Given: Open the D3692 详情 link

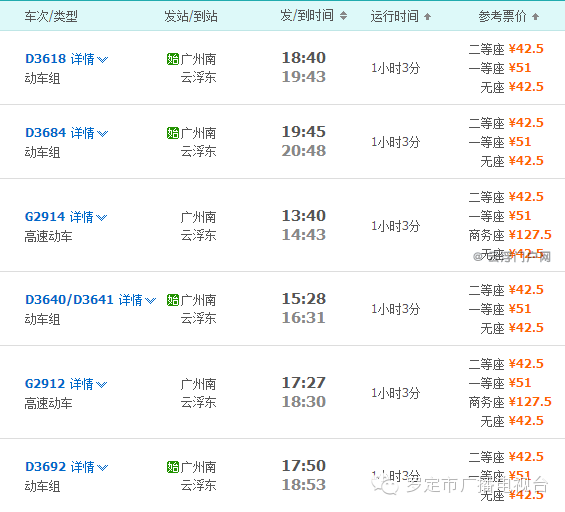Looking at the screenshot, I should [82, 467].
